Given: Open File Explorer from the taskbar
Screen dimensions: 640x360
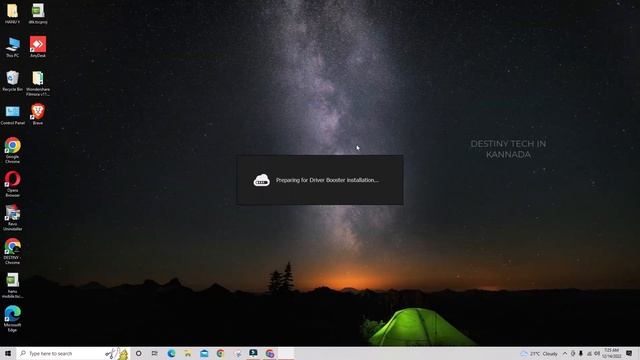Looking at the screenshot, I should [188, 353].
